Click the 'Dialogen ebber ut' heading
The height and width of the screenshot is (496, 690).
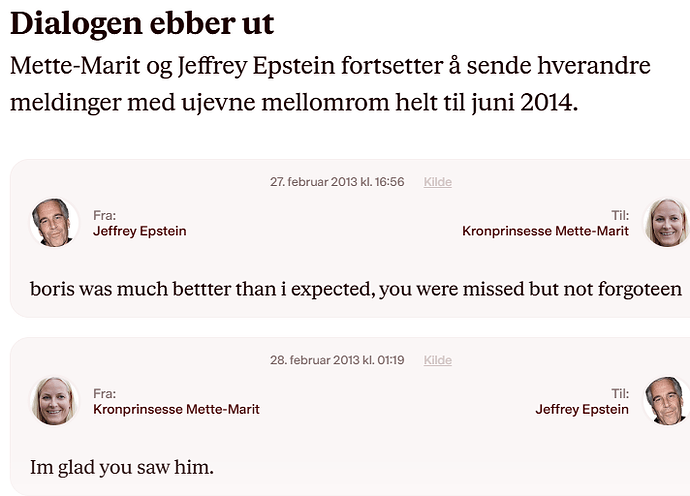tap(142, 23)
